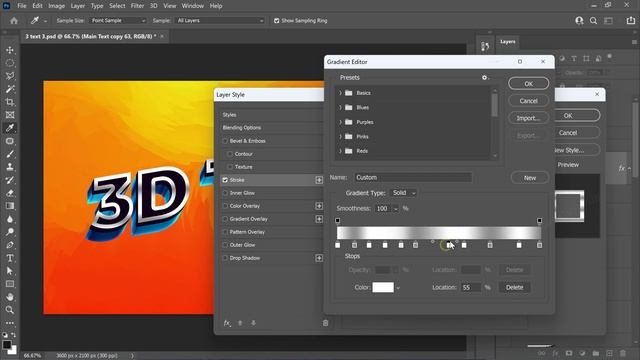This screenshot has height=360, width=640.
Task: Select the Eyedropper tool in toolbar
Action: (x=10, y=128)
